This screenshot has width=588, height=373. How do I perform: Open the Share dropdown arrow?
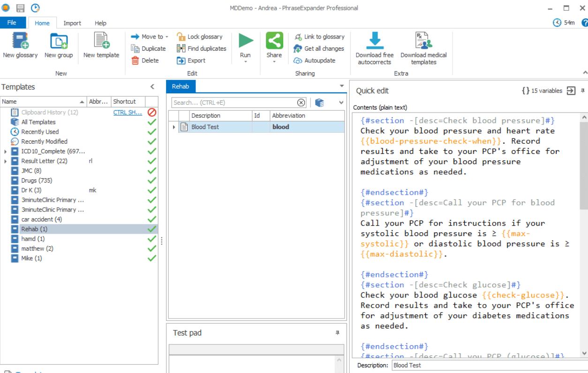(274, 62)
